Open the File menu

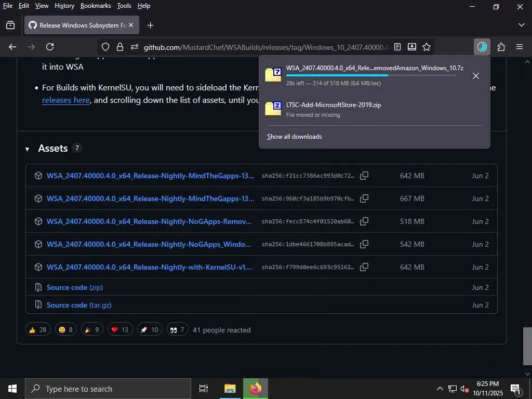point(8,6)
